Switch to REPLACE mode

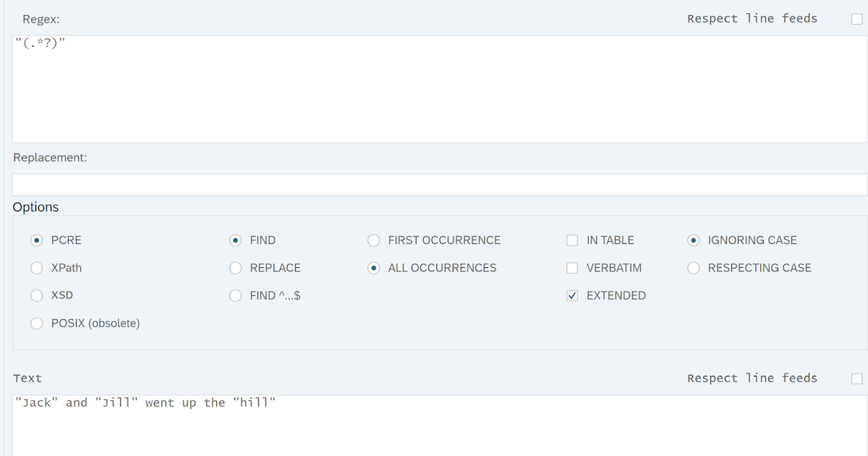pos(235,267)
